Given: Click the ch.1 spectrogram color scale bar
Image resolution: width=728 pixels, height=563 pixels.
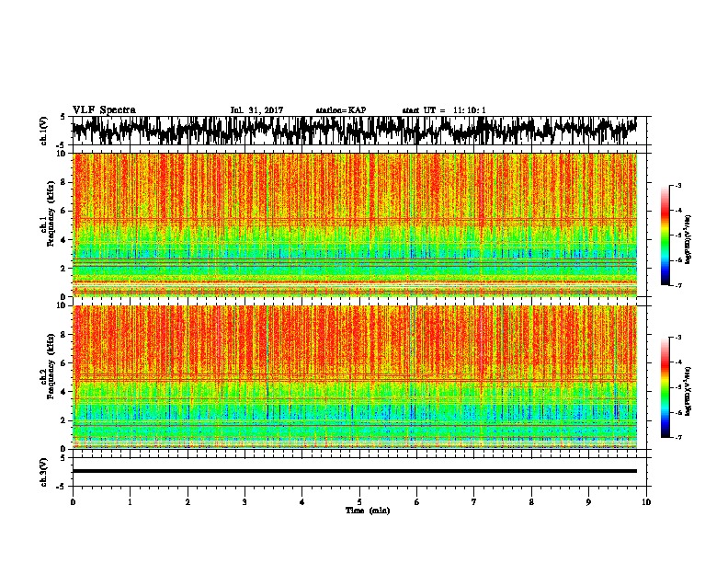Looking at the screenshot, I should tap(665, 236).
